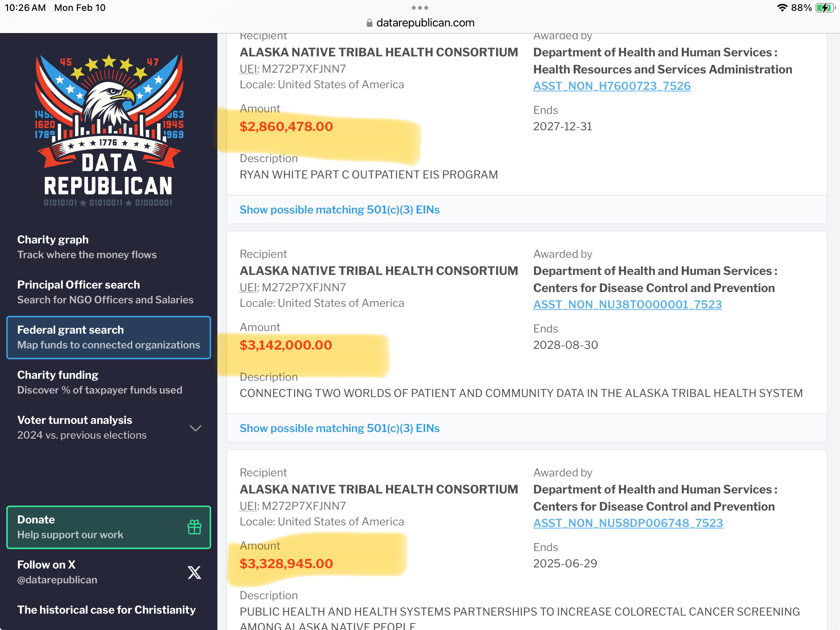
Task: Expand Voter turnout analysis chevron
Action: (x=195, y=428)
